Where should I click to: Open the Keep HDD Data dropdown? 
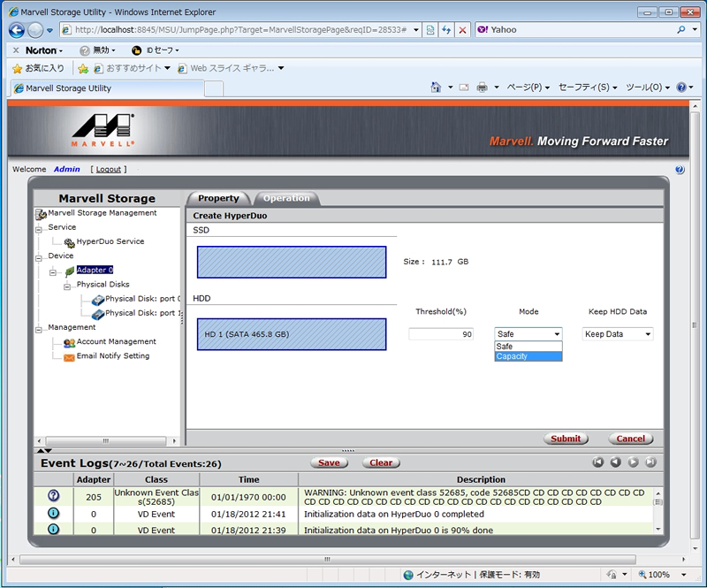click(618, 334)
